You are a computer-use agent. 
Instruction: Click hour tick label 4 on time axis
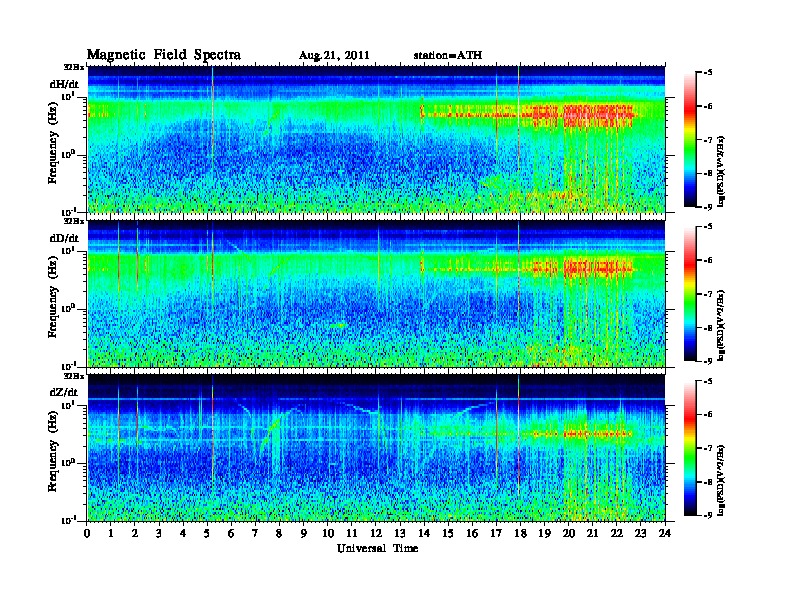[x=183, y=533]
